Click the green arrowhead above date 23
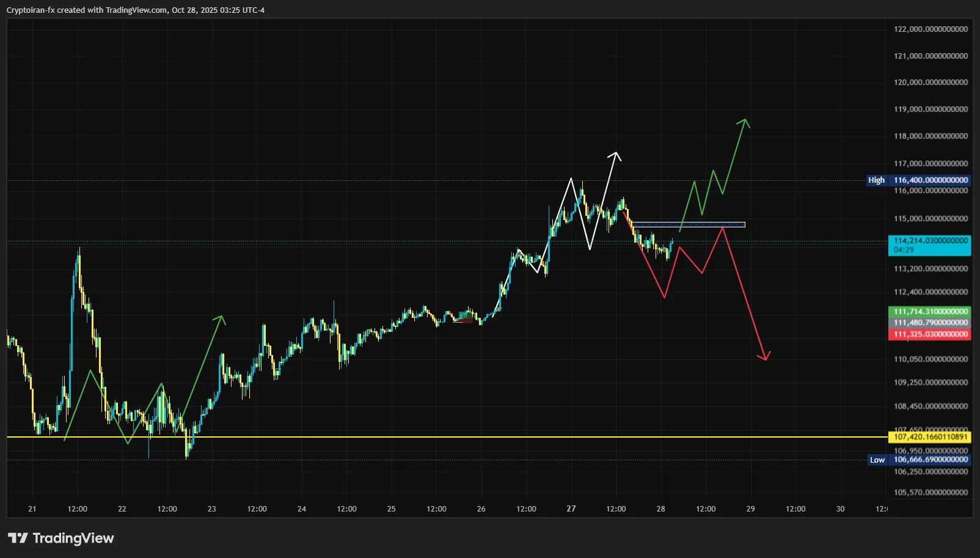980x558 pixels. coord(221,318)
